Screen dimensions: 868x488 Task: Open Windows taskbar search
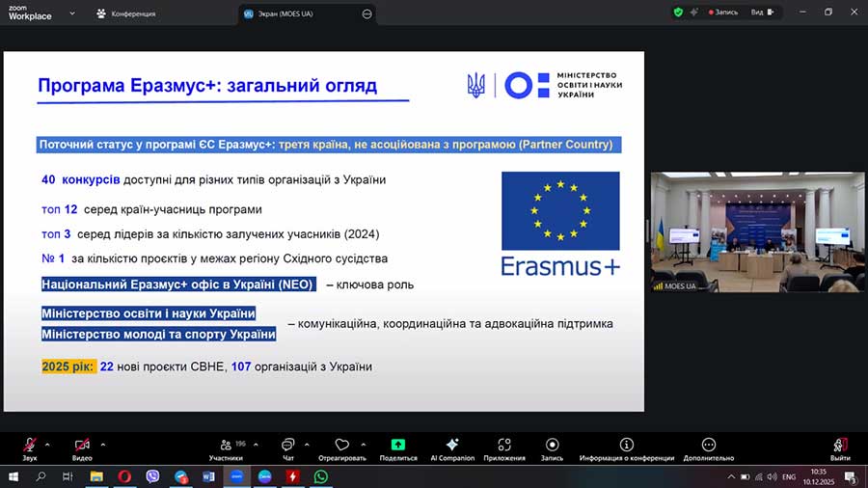[41, 476]
